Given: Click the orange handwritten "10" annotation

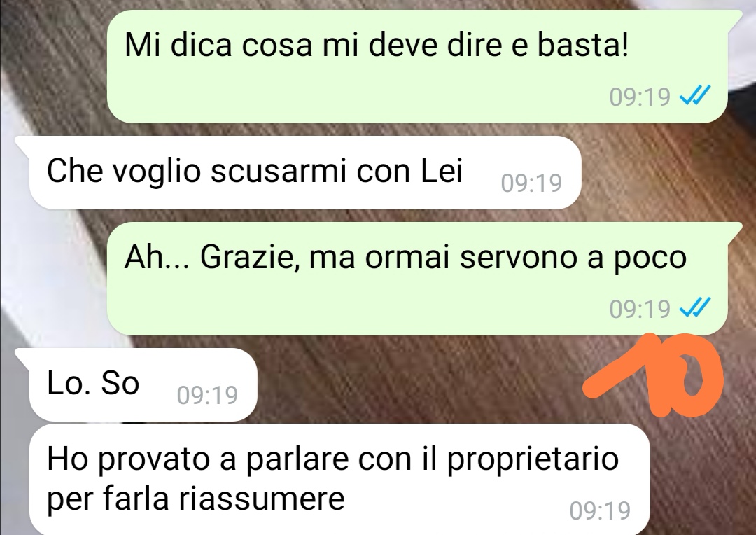Looking at the screenshot, I should (654, 375).
